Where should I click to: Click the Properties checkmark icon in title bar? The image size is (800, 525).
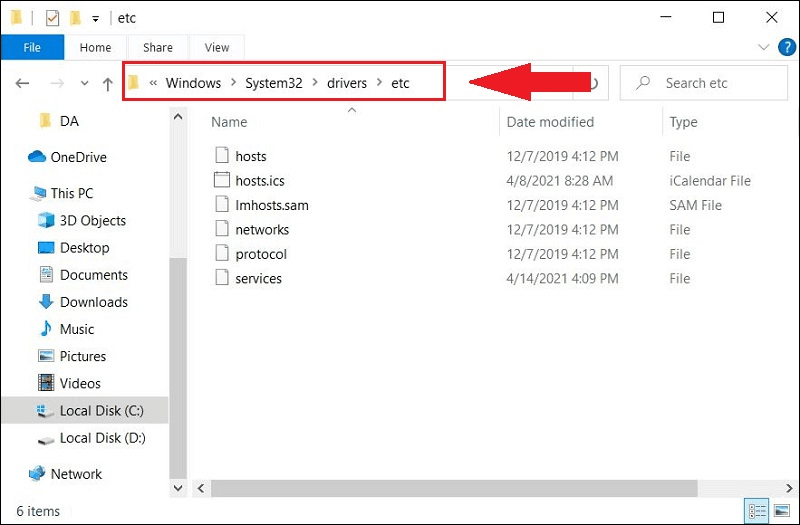click(x=52, y=18)
